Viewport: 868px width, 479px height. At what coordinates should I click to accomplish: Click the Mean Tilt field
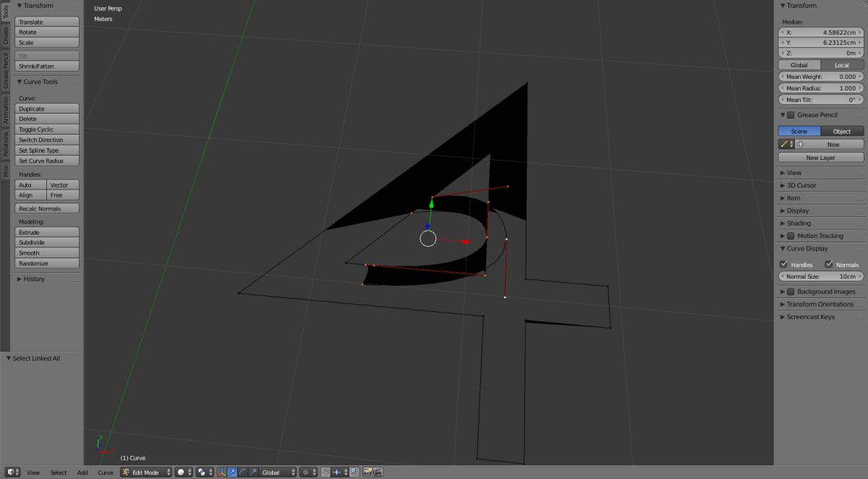[x=821, y=99]
